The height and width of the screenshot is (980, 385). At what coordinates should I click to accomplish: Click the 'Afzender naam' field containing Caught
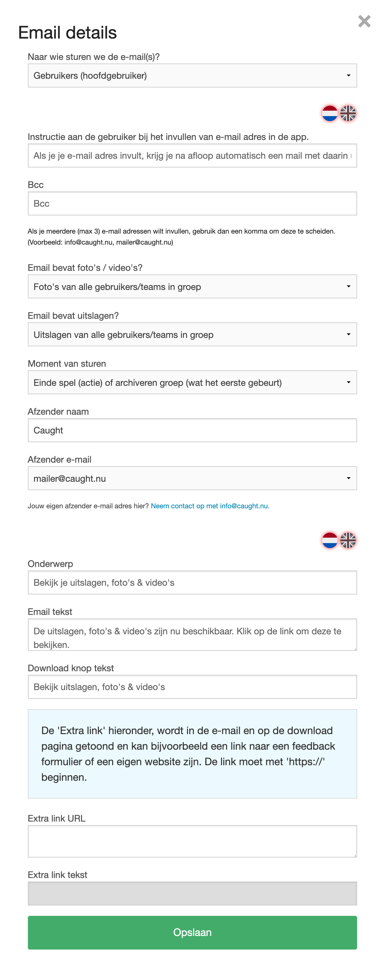point(192,430)
